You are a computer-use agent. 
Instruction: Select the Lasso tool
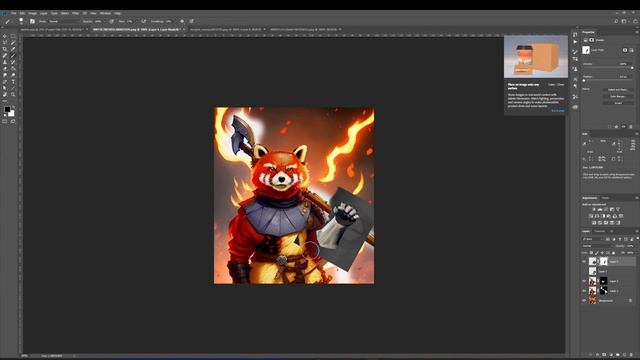(5, 42)
